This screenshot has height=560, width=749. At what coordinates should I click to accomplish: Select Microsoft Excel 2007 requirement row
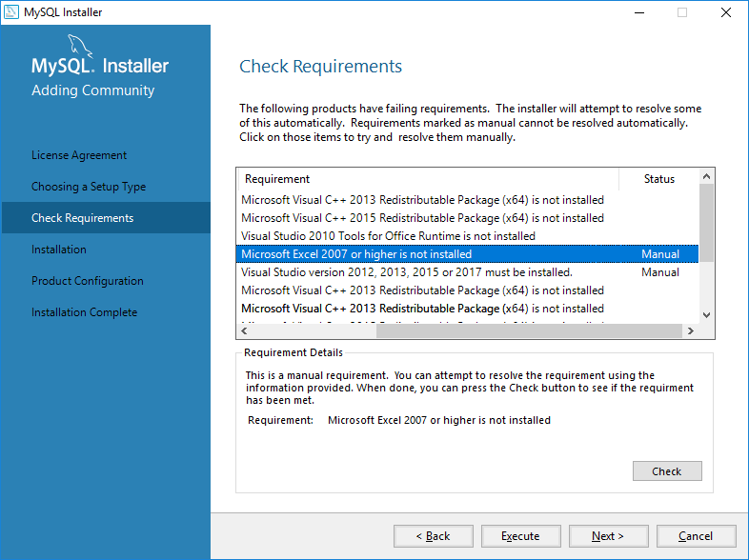click(468, 254)
